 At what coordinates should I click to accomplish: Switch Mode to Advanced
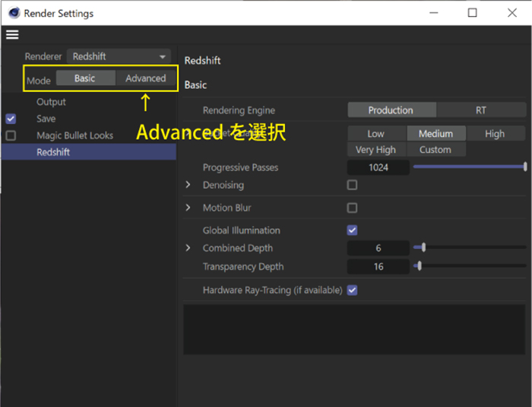pyautogui.click(x=145, y=78)
